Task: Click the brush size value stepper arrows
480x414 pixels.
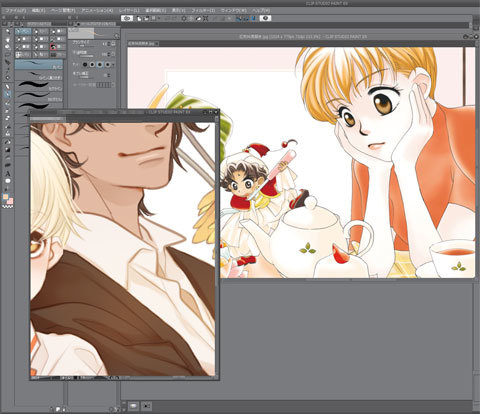Action: coord(109,44)
